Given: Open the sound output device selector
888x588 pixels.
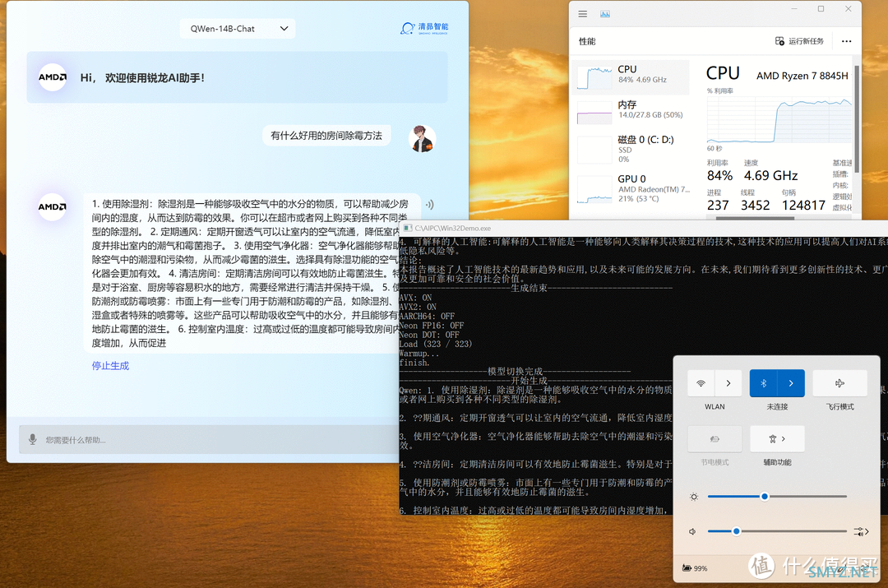Looking at the screenshot, I should click(x=862, y=532).
